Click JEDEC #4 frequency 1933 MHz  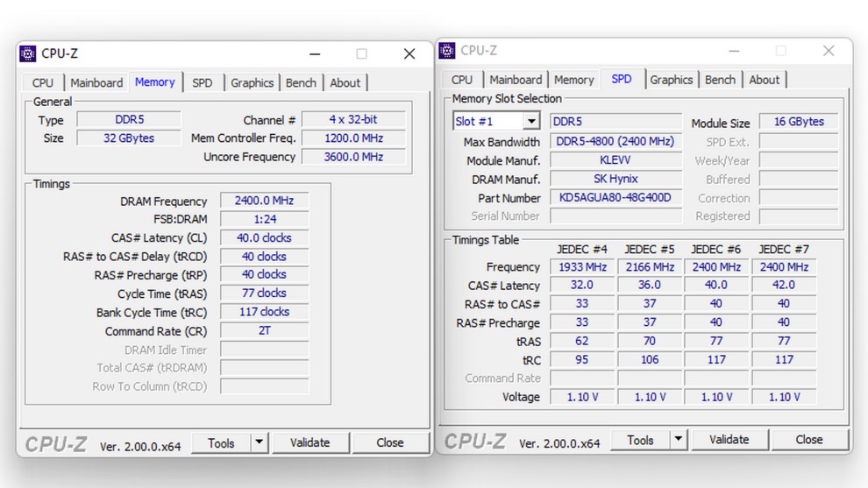(x=582, y=267)
